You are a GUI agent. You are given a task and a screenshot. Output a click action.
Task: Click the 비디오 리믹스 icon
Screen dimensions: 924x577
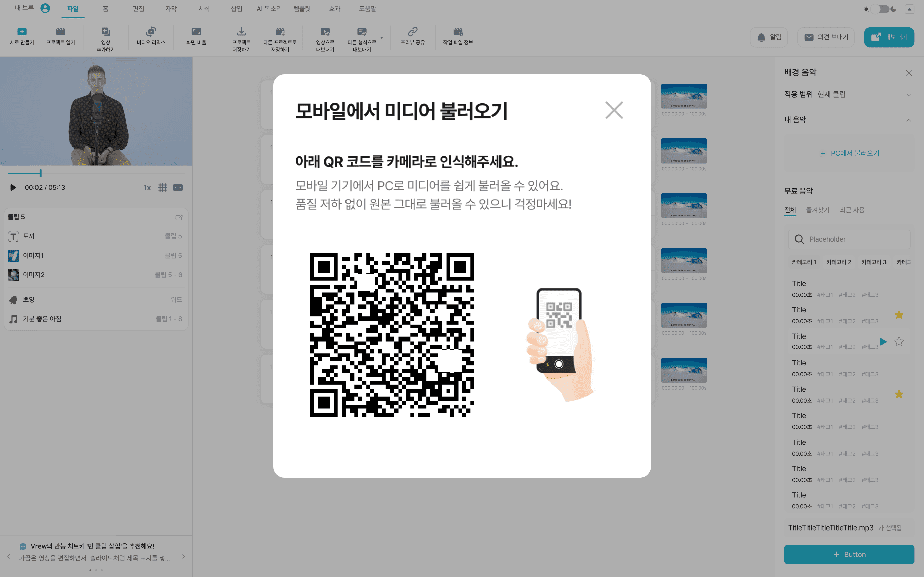(x=151, y=32)
